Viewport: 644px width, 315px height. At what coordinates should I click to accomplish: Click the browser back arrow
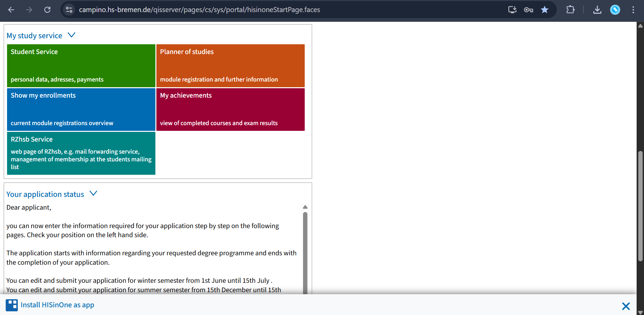[11, 10]
